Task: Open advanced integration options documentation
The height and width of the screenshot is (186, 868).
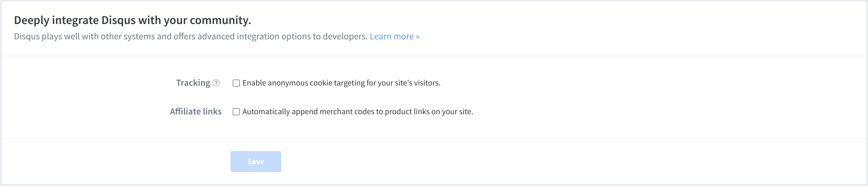Action: pyautogui.click(x=394, y=36)
